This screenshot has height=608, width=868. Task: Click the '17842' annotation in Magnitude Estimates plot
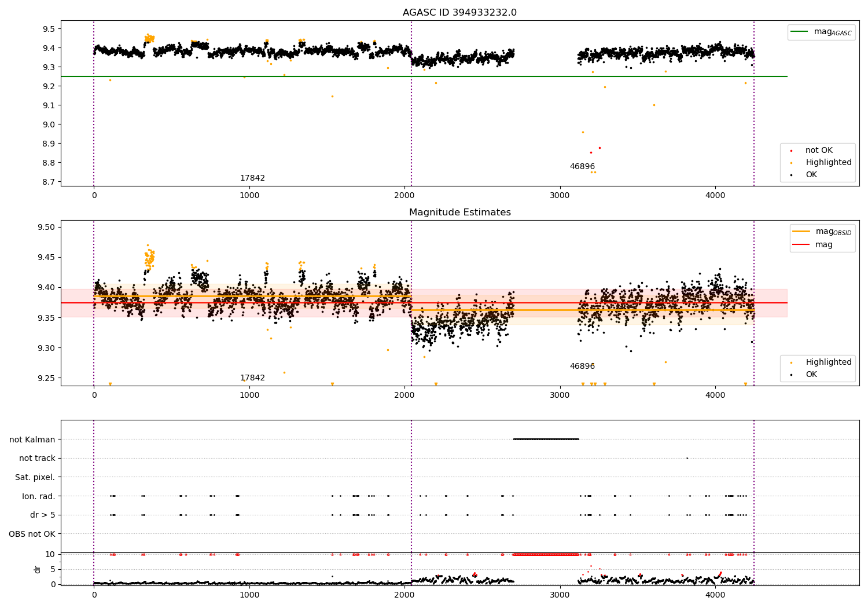tap(252, 378)
